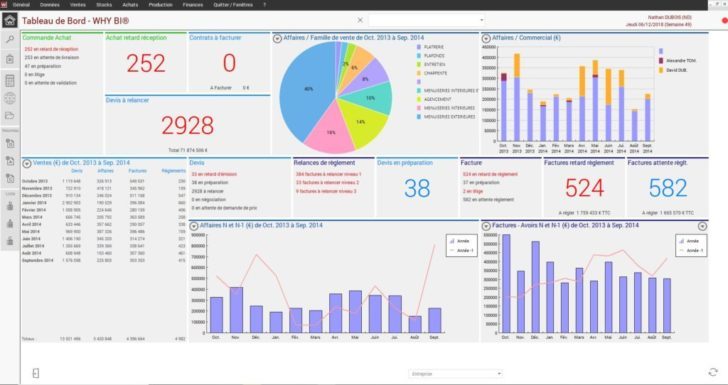Image resolution: width=728 pixels, height=385 pixels.
Task: Click the Septembre 2014 row in Ventes table
Action: coord(104,261)
